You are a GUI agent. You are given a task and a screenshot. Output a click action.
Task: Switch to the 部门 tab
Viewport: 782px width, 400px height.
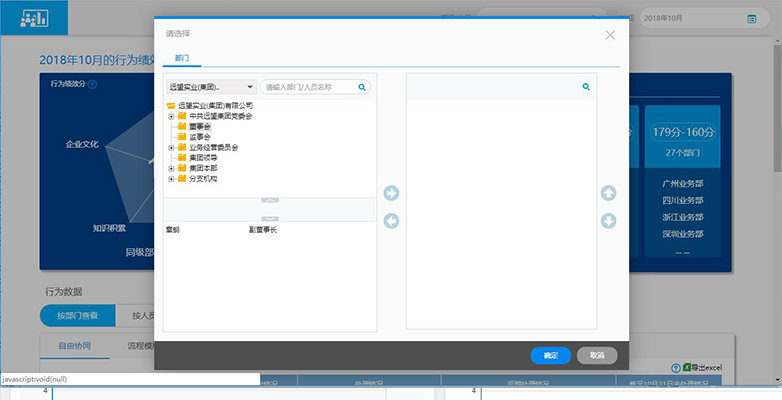(x=182, y=59)
